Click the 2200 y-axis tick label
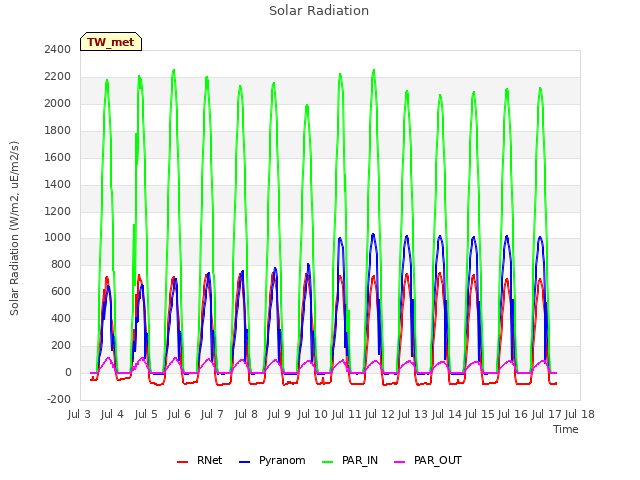The height and width of the screenshot is (480, 640). [58, 77]
